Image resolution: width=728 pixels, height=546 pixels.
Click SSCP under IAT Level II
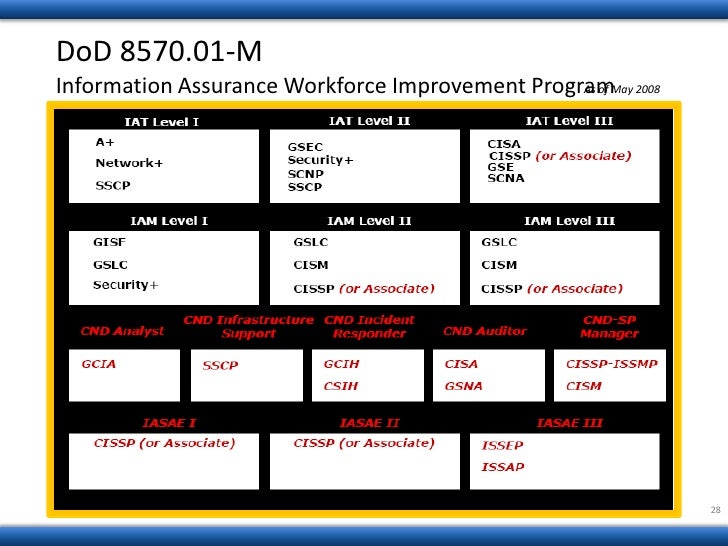pyautogui.click(x=305, y=187)
